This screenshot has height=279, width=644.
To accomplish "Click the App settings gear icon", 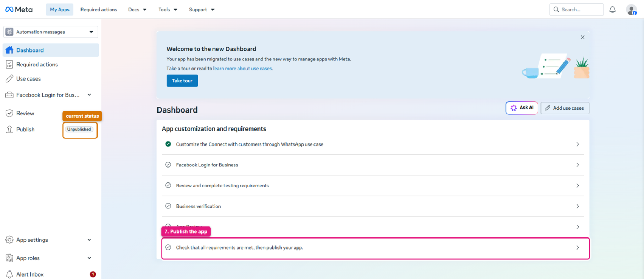I will [10, 240].
